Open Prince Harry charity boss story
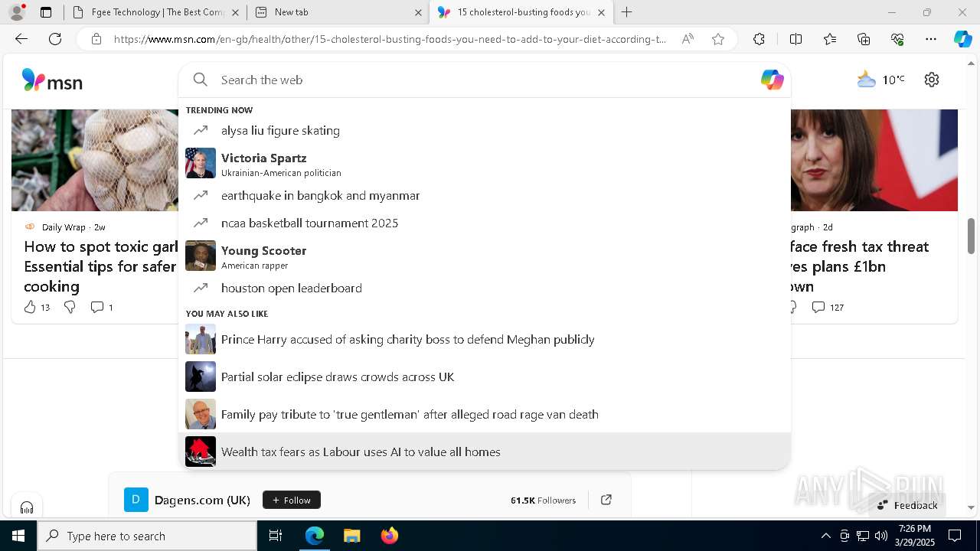 click(484, 339)
